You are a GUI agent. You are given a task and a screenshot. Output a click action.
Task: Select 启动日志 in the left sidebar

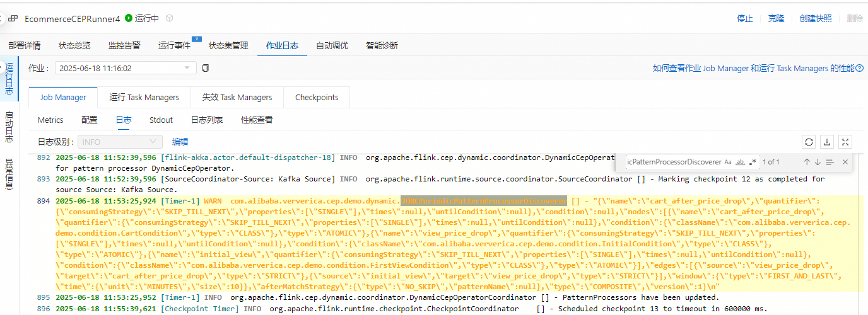pos(9,127)
